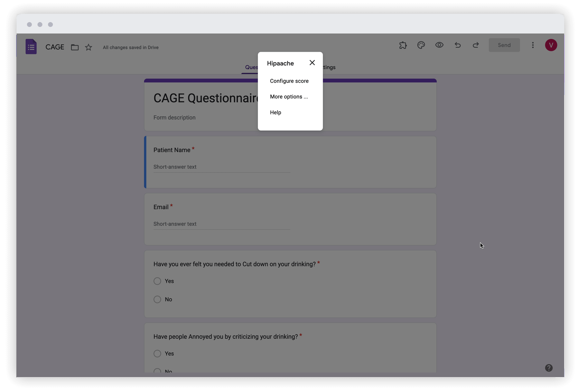Open the customize theme palette
Viewport: 578px width, 392px height.
point(421,45)
